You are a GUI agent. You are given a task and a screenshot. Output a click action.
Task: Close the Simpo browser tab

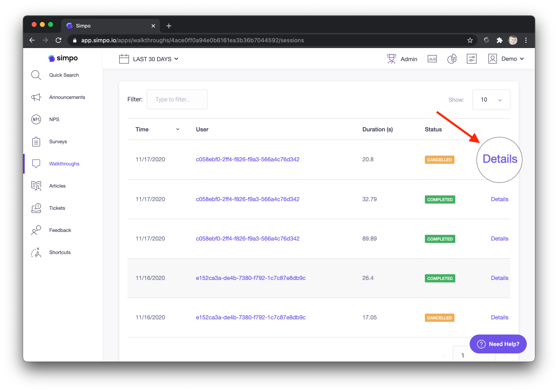coord(153,26)
